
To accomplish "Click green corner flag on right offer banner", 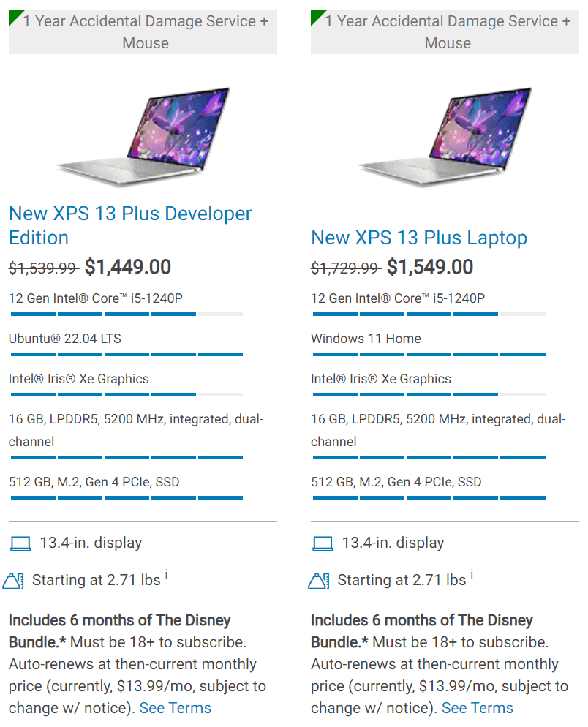I will coord(317,17).
